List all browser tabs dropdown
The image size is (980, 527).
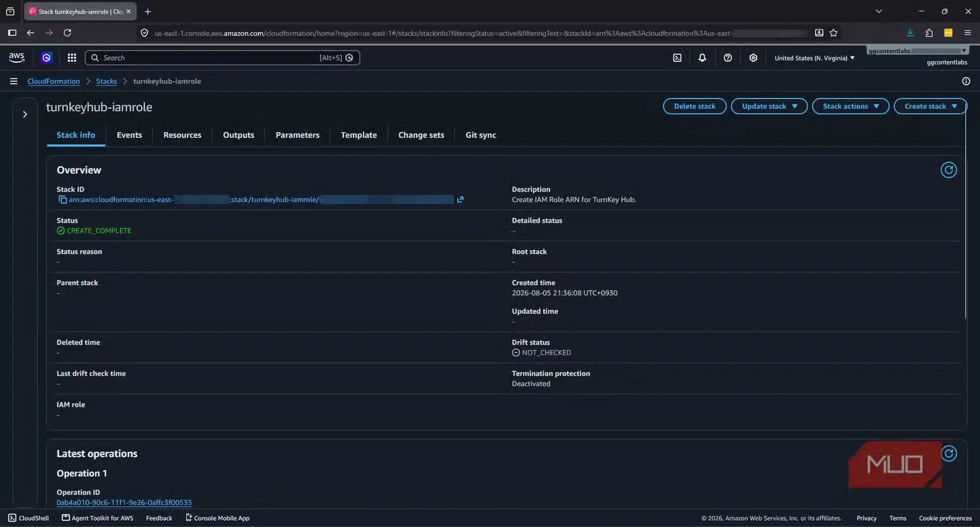pos(879,12)
